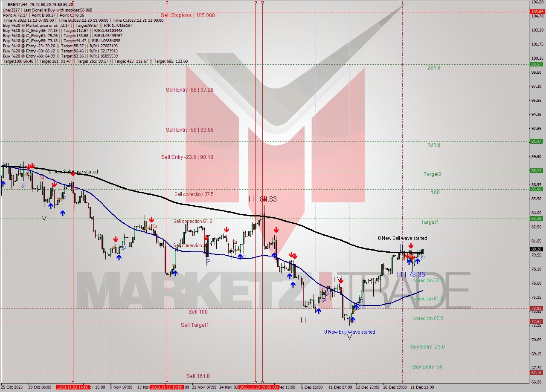Select the green 99.57 price tag
The image size is (546, 392).
(x=536, y=64)
